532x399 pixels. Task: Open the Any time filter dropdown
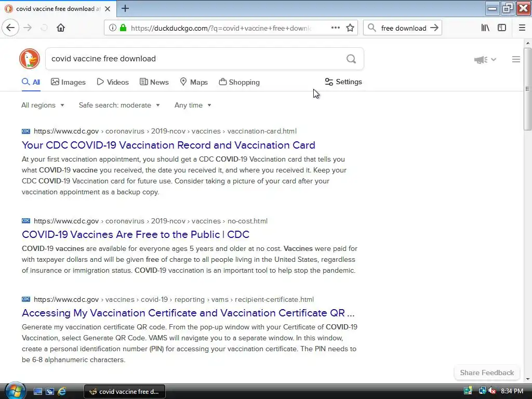pyautogui.click(x=193, y=105)
